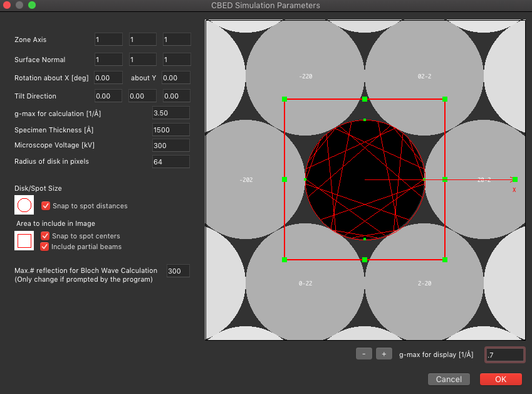
Task: Click the Disk/Spot Size circle icon
Action: (24, 205)
